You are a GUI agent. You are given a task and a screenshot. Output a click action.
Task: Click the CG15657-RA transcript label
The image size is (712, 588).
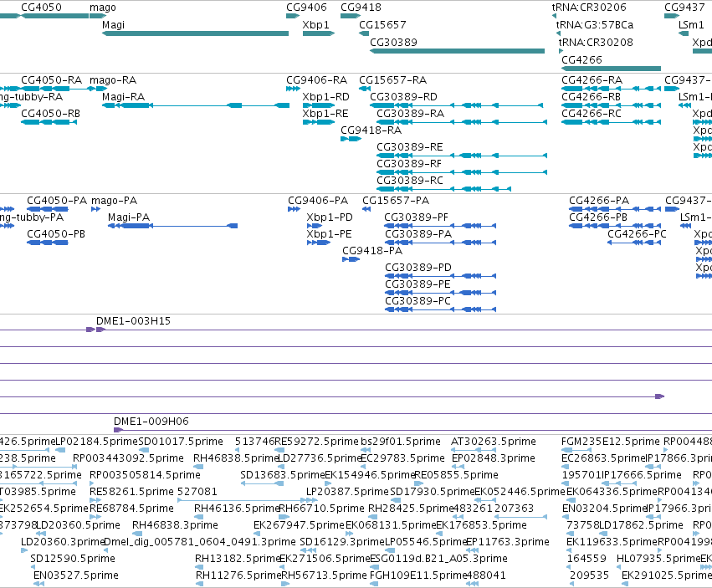click(393, 80)
